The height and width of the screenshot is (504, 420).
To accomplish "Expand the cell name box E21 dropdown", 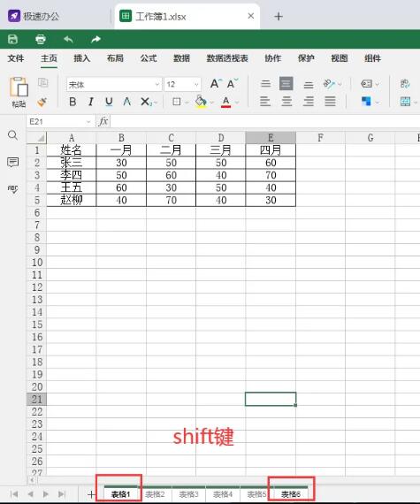I will coord(88,122).
